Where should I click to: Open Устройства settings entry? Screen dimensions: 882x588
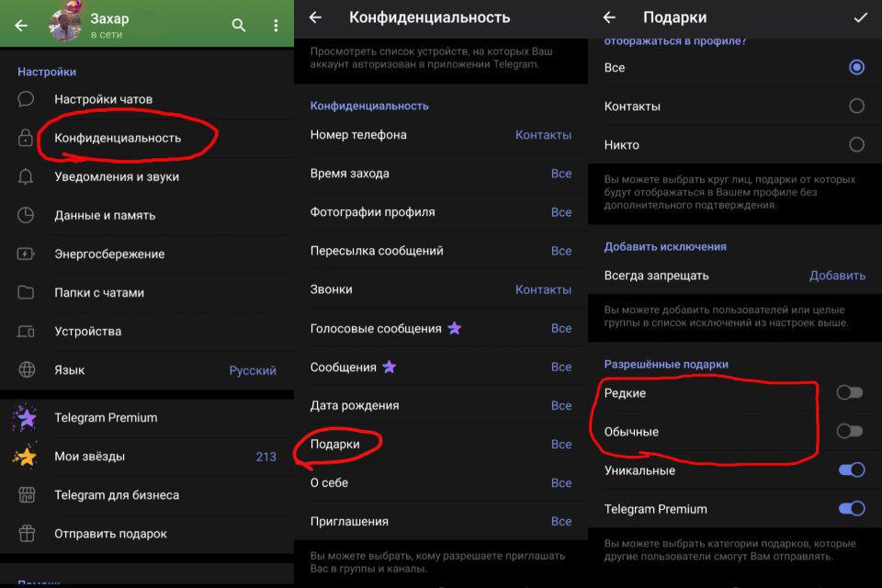tap(147, 331)
